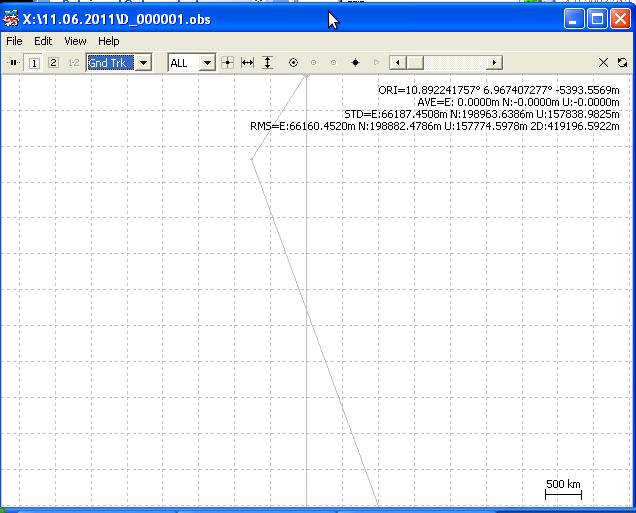636x513 pixels.
Task: Click the center on origin crosshair icon
Action: click(x=228, y=63)
